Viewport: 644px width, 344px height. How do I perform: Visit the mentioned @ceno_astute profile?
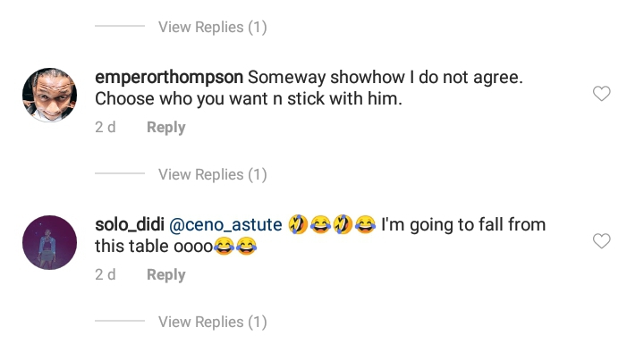click(x=225, y=225)
